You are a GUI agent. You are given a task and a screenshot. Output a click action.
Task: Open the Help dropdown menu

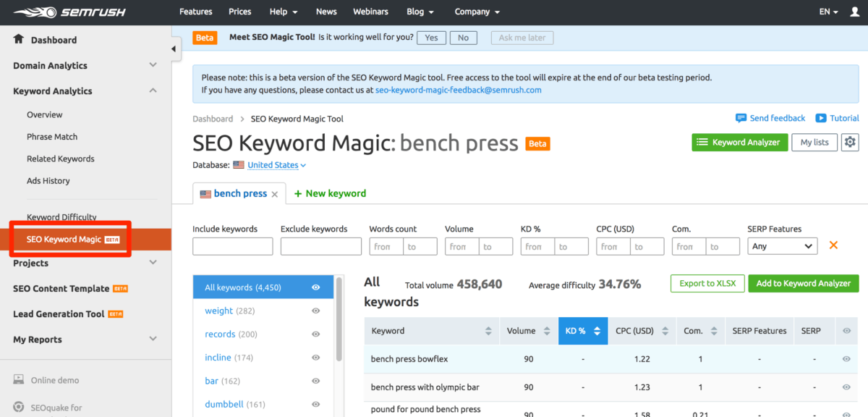click(x=283, y=12)
